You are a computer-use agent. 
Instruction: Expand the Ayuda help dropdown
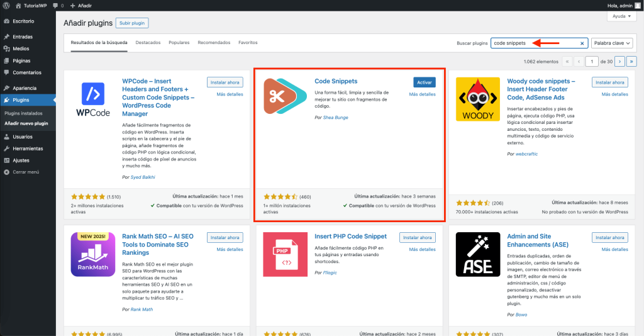click(621, 16)
